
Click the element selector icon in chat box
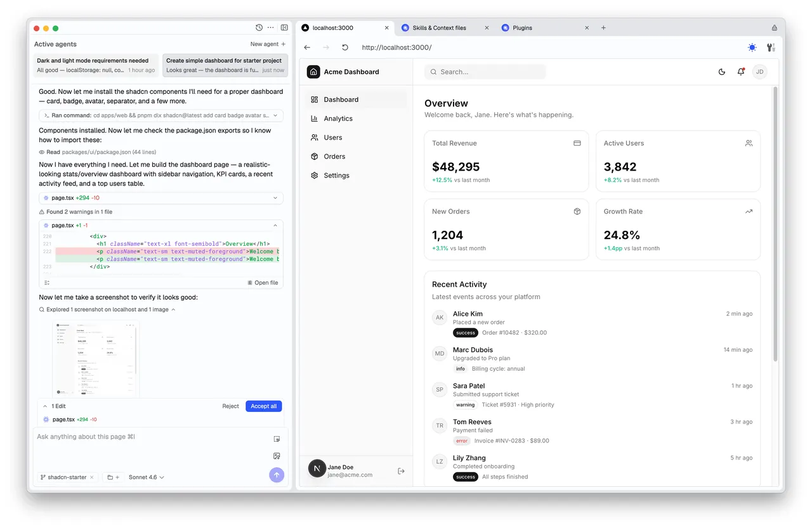pos(277,439)
